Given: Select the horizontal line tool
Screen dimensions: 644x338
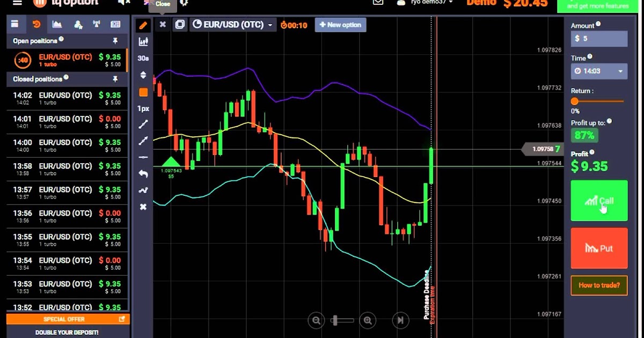Looking at the screenshot, I should 143,157.
